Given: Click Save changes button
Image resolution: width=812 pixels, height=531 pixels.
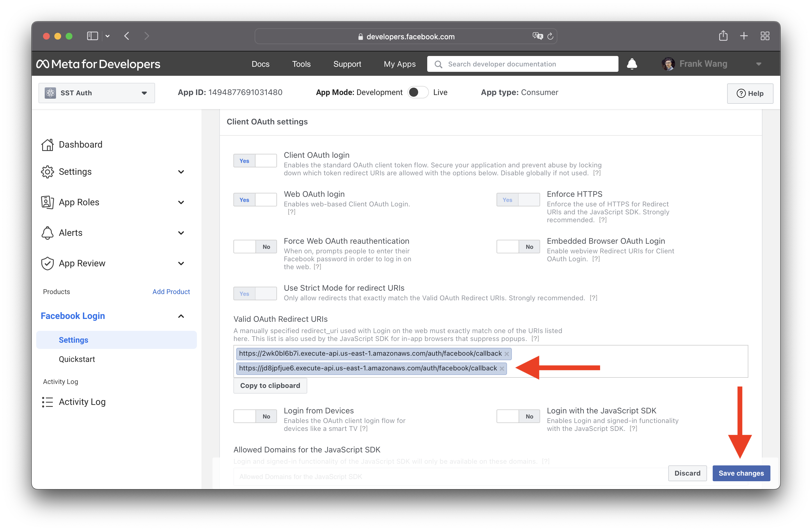Looking at the screenshot, I should (741, 473).
